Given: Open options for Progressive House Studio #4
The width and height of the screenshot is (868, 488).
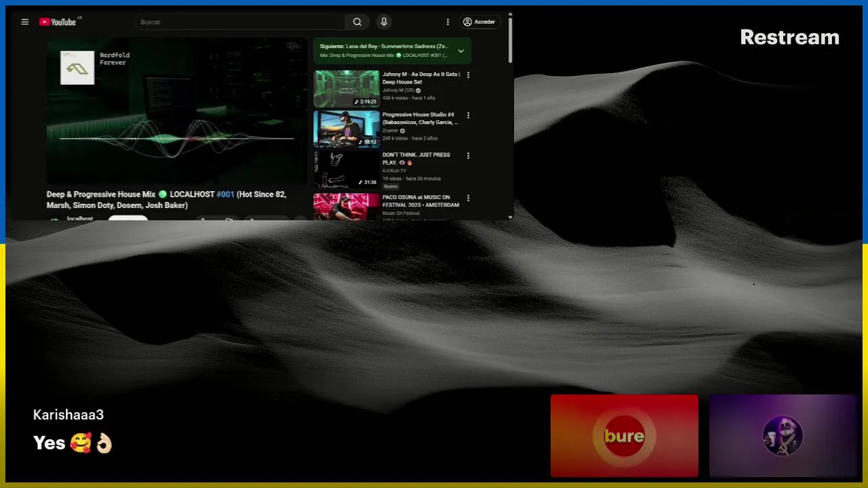Looking at the screenshot, I should (468, 115).
